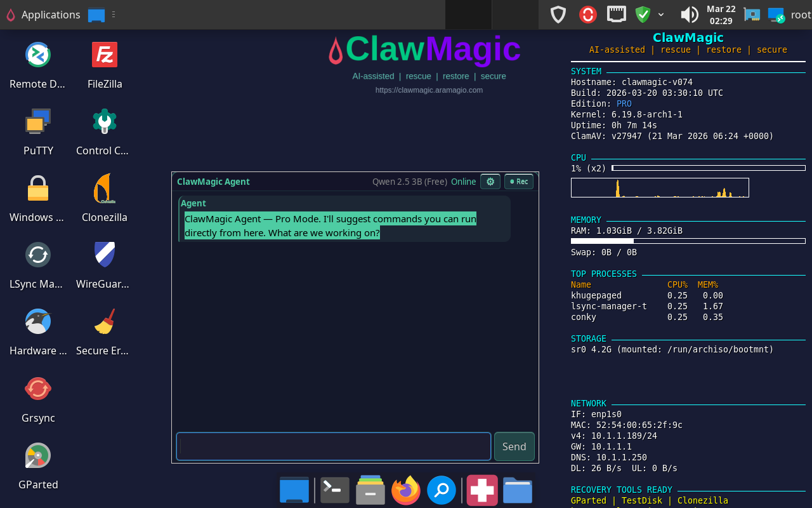Click the red cross rescue icon in dock
The width and height of the screenshot is (812, 508).
[x=482, y=490]
